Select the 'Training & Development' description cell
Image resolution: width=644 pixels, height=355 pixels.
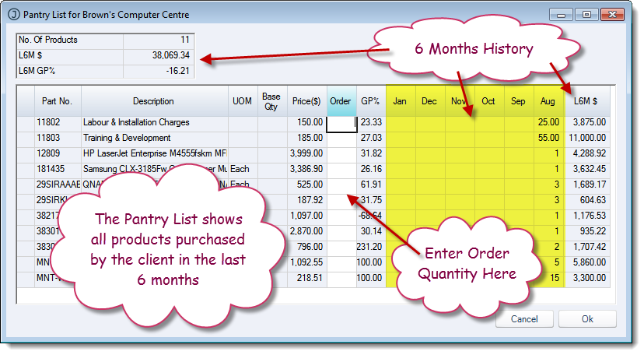coord(127,138)
